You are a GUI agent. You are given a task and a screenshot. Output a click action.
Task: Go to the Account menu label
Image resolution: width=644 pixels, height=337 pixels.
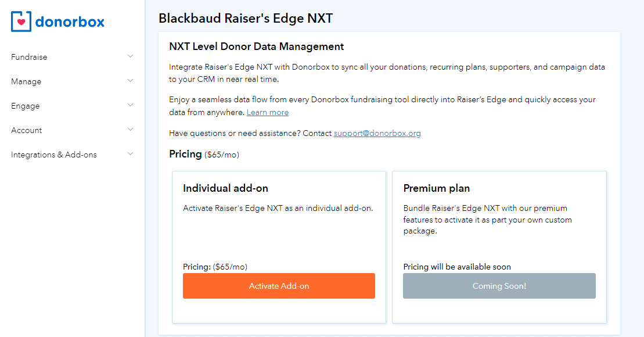click(x=27, y=130)
